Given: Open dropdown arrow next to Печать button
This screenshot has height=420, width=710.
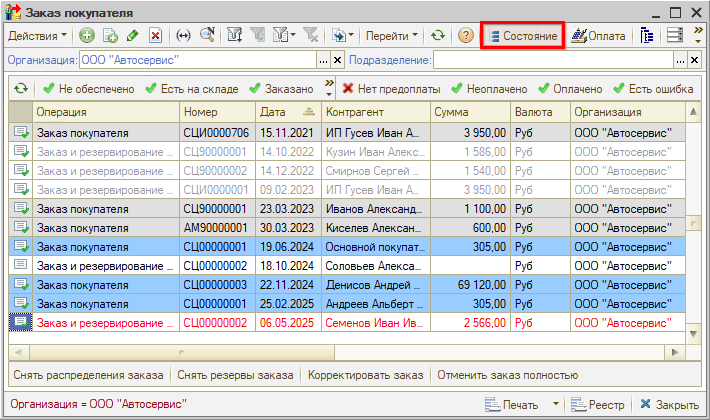Looking at the screenshot, I should click(555, 405).
